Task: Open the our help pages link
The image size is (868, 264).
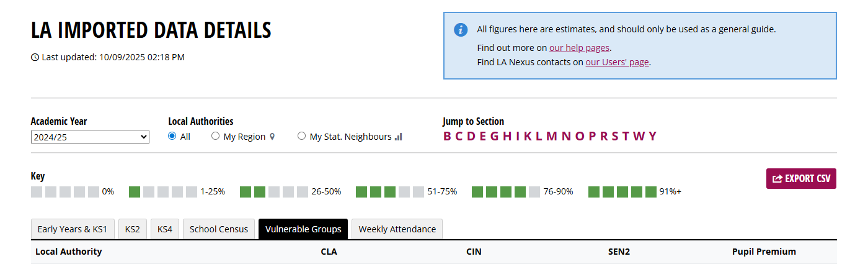Action: point(580,48)
